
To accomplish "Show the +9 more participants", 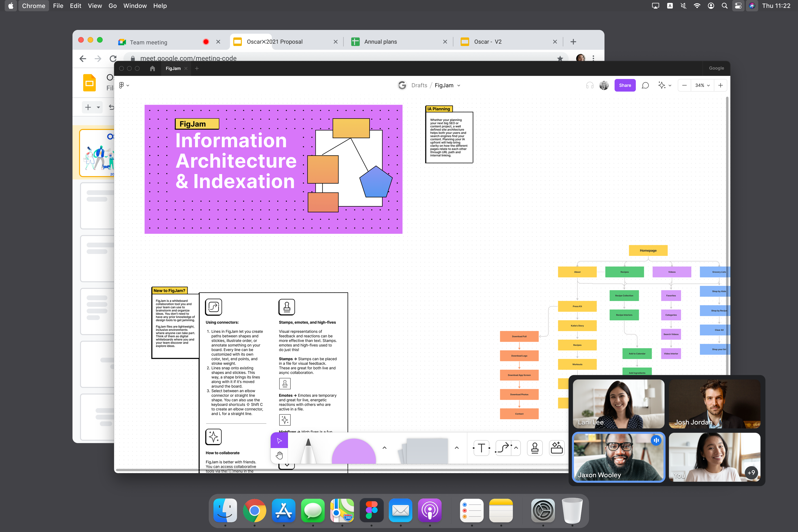I will pyautogui.click(x=751, y=472).
